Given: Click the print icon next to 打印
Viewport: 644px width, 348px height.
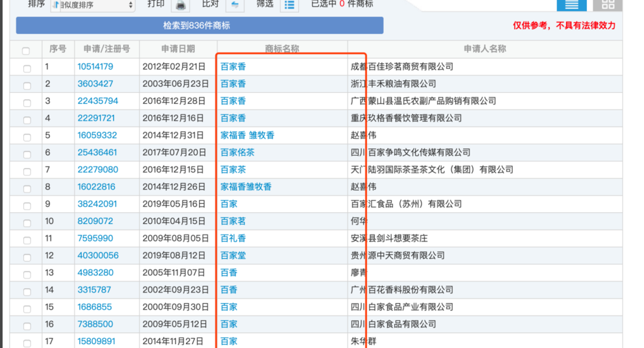Looking at the screenshot, I should click(x=181, y=5).
